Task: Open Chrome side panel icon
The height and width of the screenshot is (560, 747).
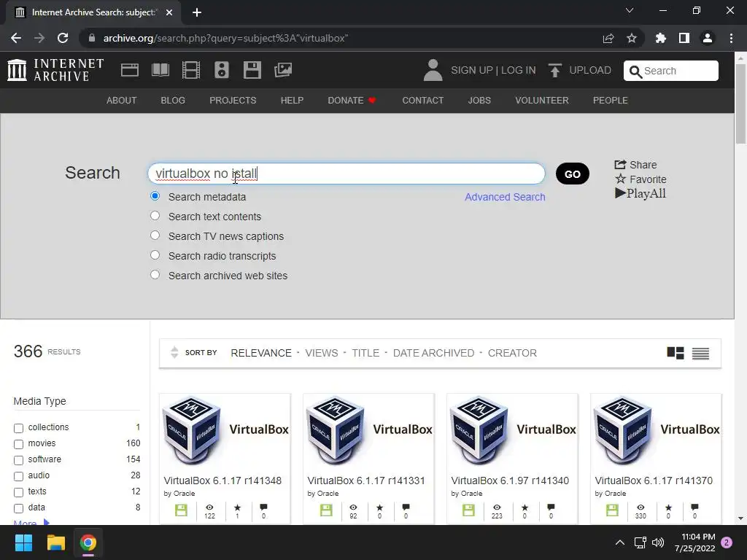Action: coord(684,38)
